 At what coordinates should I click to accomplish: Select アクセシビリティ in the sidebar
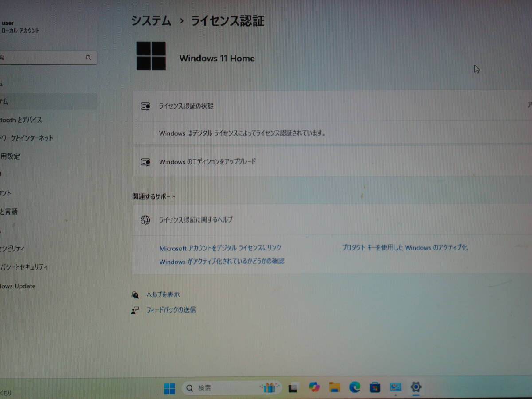[48, 249]
